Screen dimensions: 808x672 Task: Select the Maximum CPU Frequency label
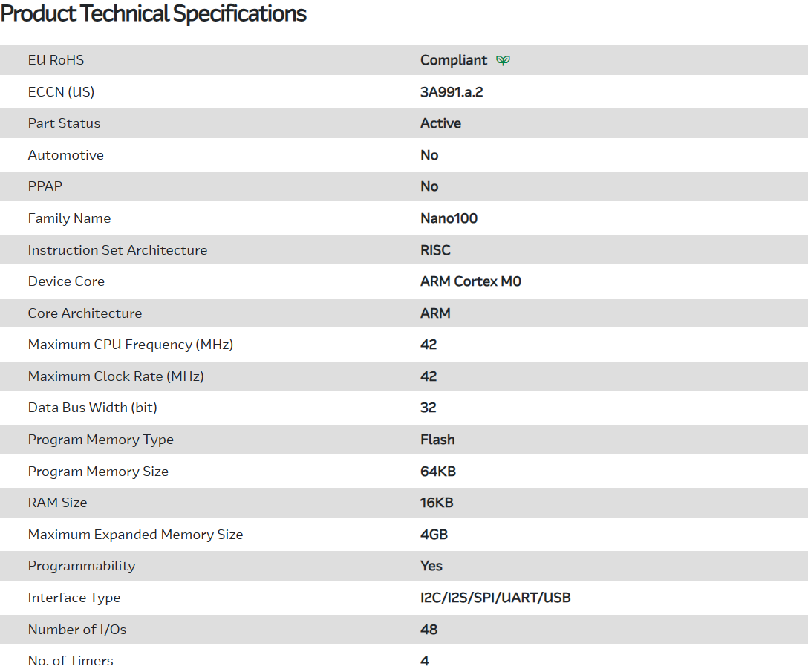[x=130, y=345]
